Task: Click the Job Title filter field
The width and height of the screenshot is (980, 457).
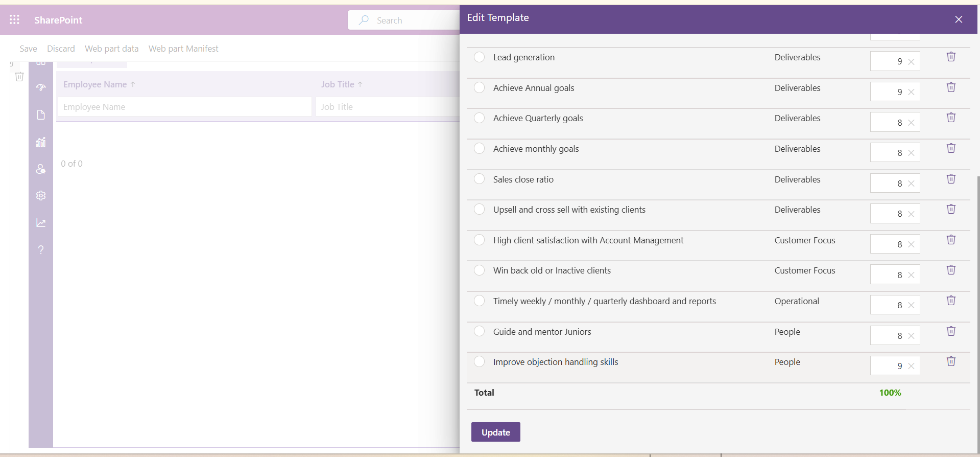Action: tap(388, 107)
